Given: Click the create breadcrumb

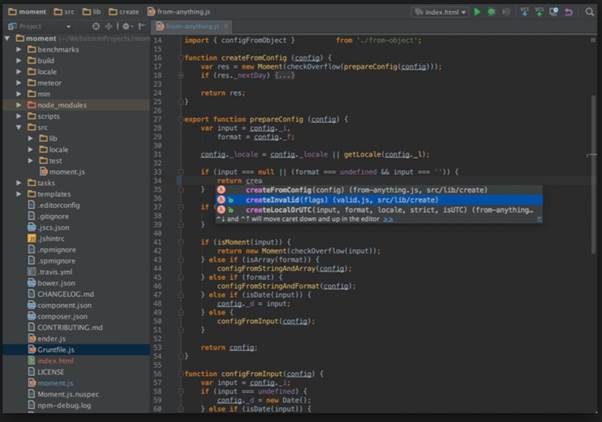Looking at the screenshot, I should click(124, 12).
